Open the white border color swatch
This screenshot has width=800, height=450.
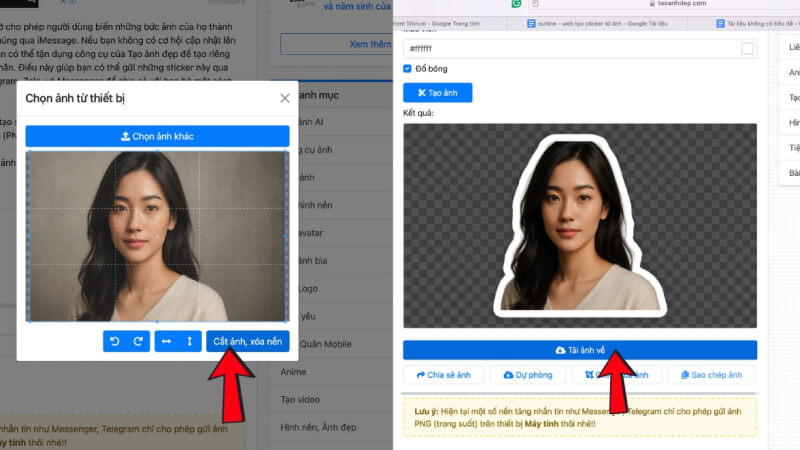click(747, 48)
